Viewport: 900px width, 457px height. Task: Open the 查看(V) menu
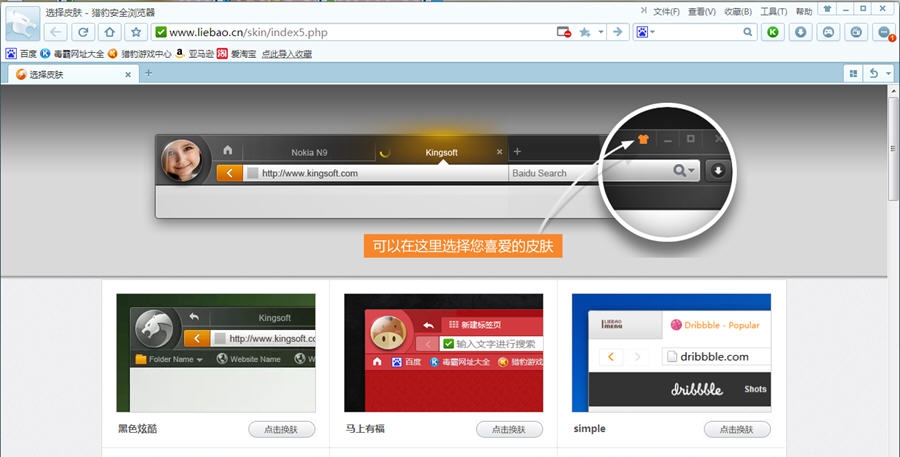[702, 11]
